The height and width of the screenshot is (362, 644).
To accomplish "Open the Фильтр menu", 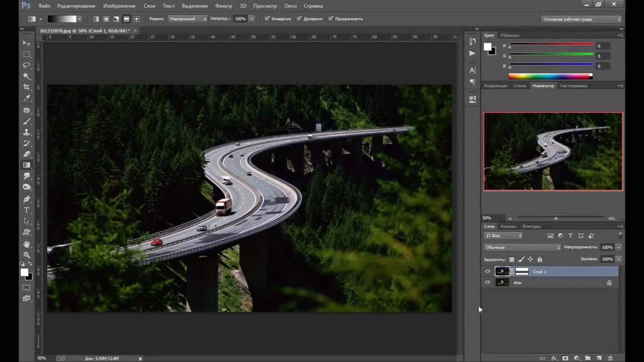I will [x=223, y=6].
